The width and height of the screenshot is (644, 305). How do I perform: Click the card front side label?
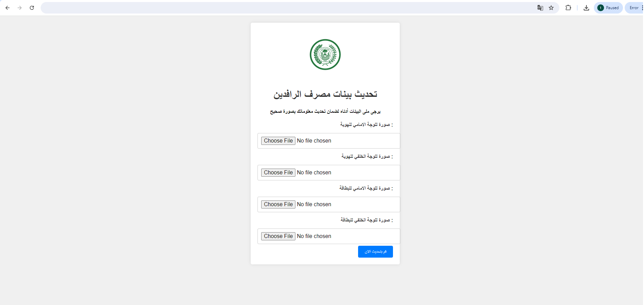pyautogui.click(x=366, y=188)
